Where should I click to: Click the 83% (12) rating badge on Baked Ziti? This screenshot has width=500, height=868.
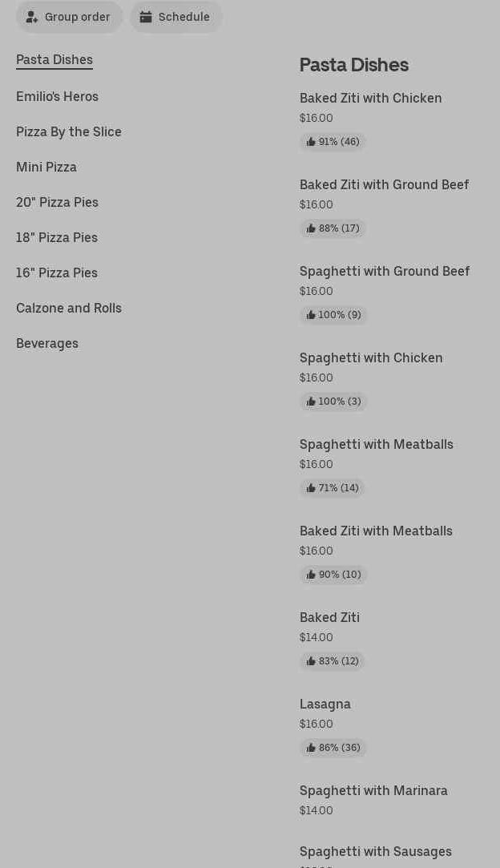[x=333, y=661]
